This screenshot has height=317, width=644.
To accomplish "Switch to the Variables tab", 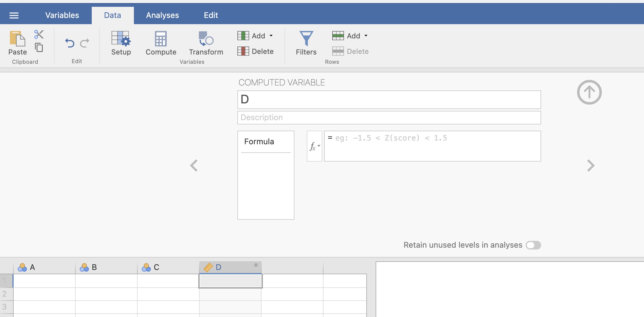I will click(x=62, y=15).
